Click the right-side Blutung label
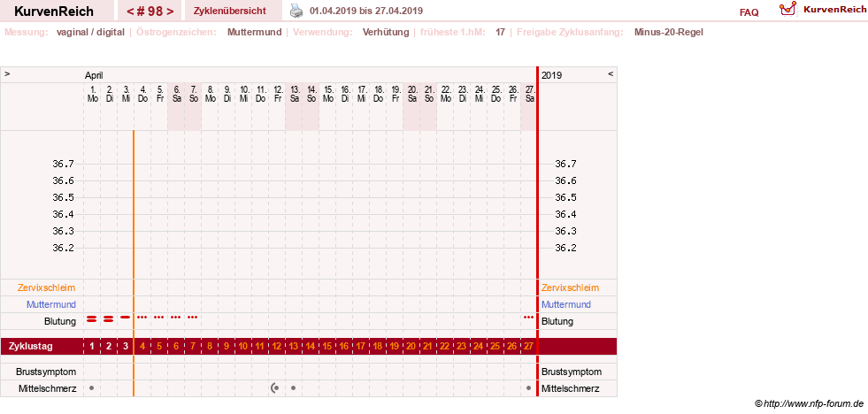868x414 pixels. coord(557,321)
